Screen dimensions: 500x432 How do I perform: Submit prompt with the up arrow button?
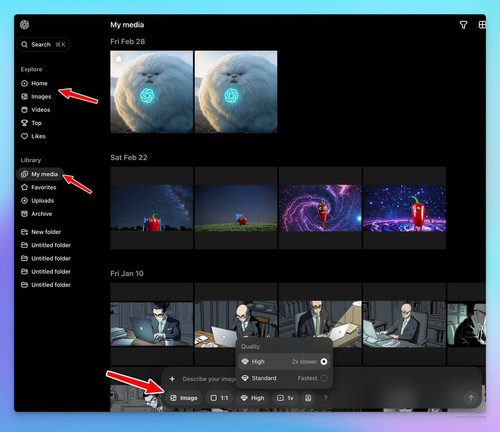[x=471, y=398]
